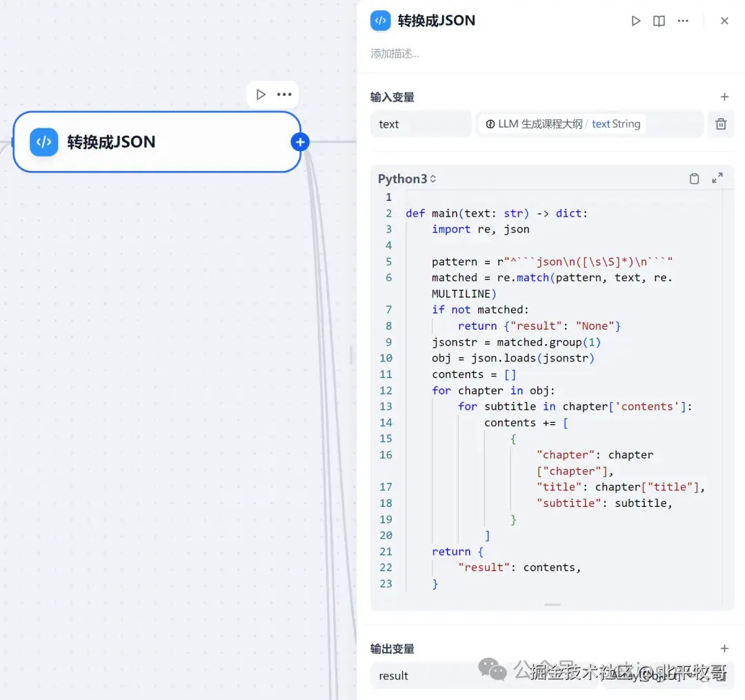
Task: Delete the text input variable
Action: click(721, 124)
